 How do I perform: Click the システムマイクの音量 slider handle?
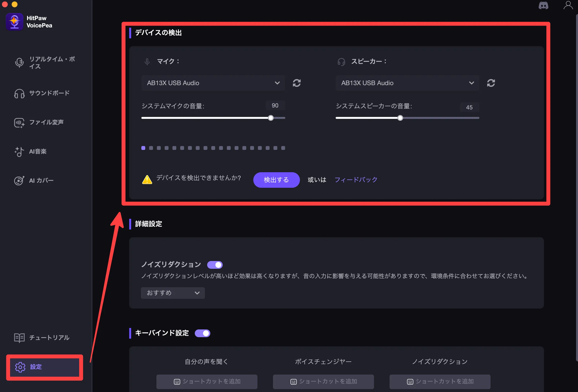pos(271,118)
